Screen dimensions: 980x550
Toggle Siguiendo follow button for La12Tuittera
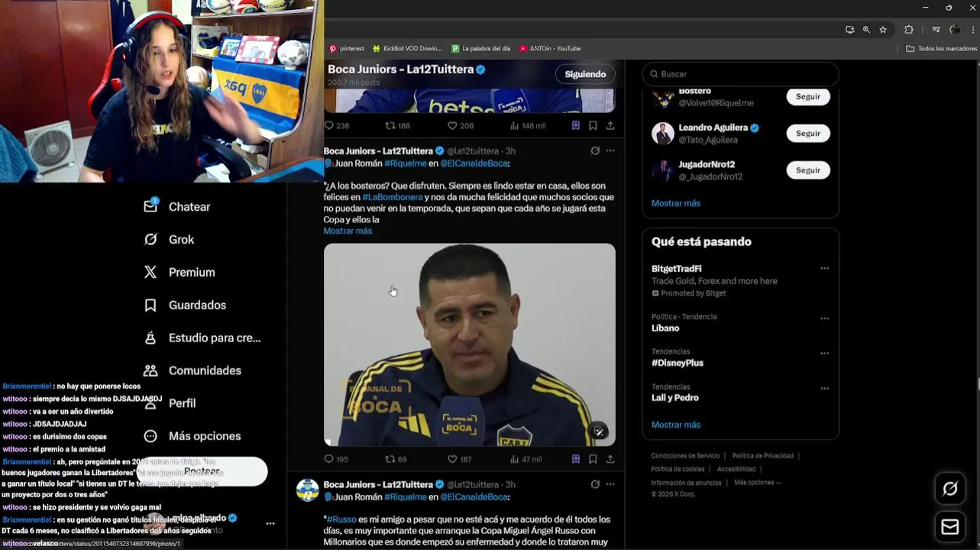[585, 74]
